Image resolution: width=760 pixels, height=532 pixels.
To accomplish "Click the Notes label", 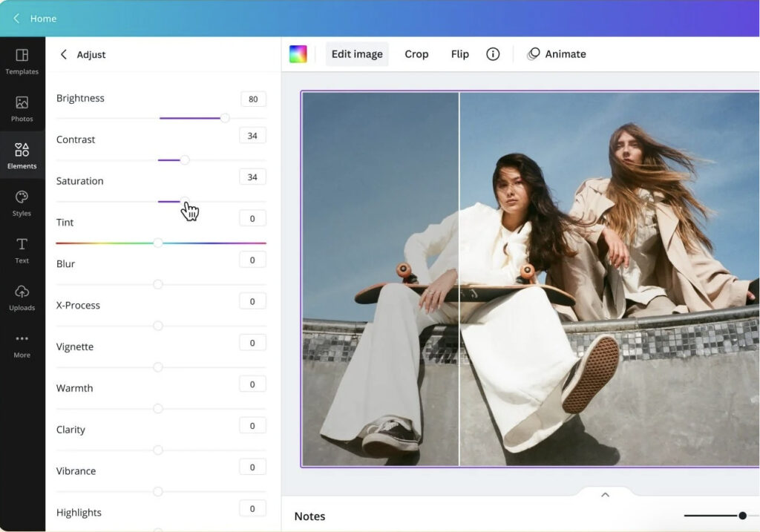I will 309,516.
